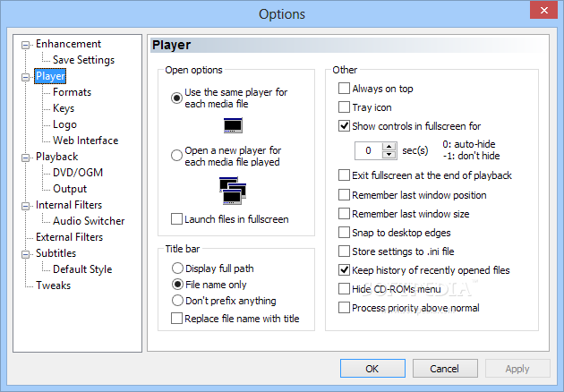Collapse the Player tree node
This screenshot has width=564, height=392.
(25, 77)
